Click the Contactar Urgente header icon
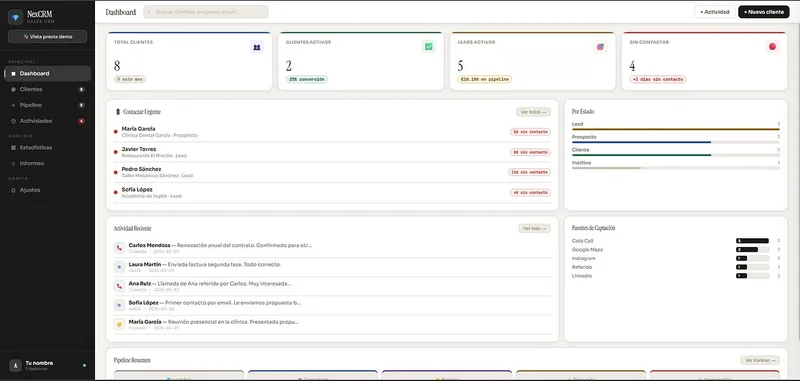The width and height of the screenshot is (800, 381). [118, 112]
